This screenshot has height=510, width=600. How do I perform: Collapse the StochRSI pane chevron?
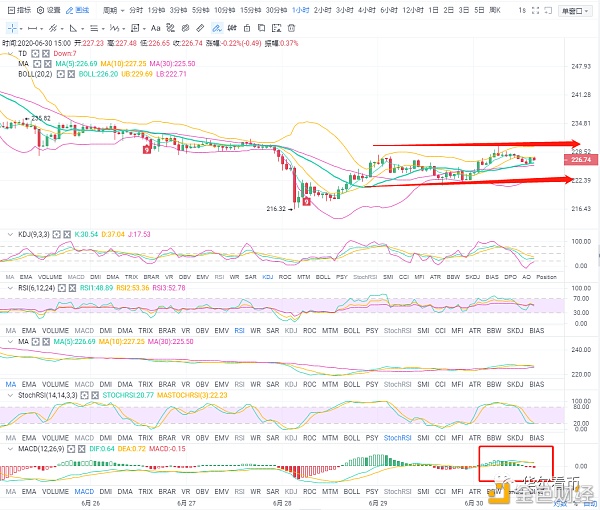pyautogui.click(x=10, y=395)
